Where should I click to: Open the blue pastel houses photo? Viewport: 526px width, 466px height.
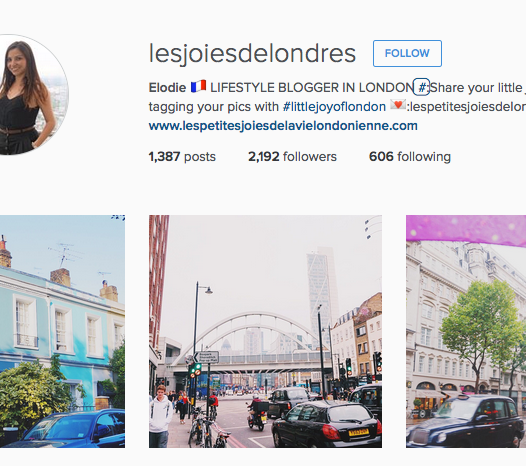coord(62,331)
